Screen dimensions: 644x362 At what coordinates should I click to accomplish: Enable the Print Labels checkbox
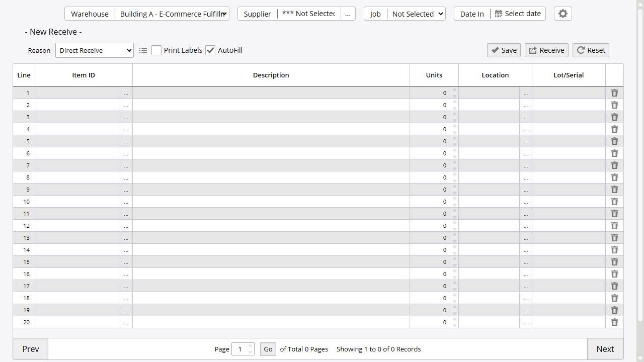(x=156, y=50)
